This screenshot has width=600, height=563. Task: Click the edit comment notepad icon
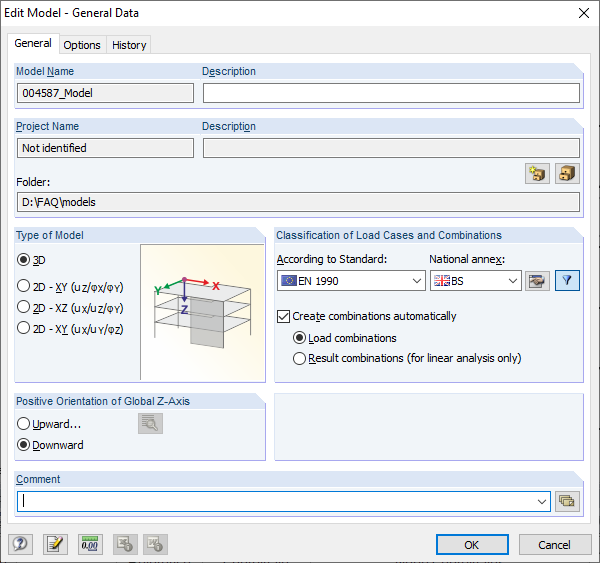coord(55,544)
